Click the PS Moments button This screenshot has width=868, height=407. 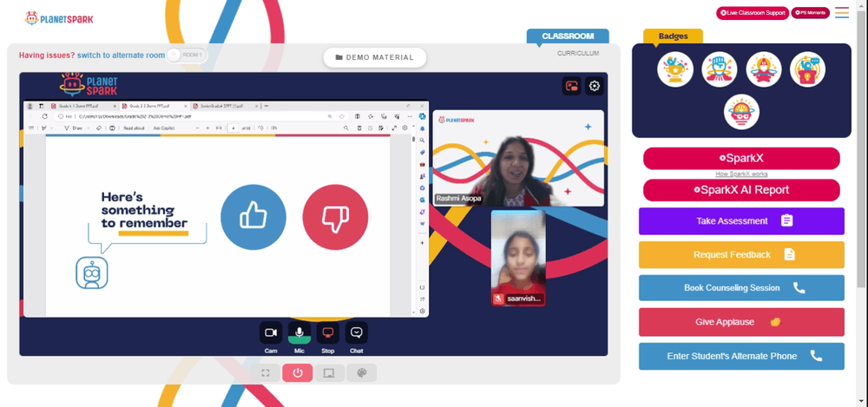[811, 12]
